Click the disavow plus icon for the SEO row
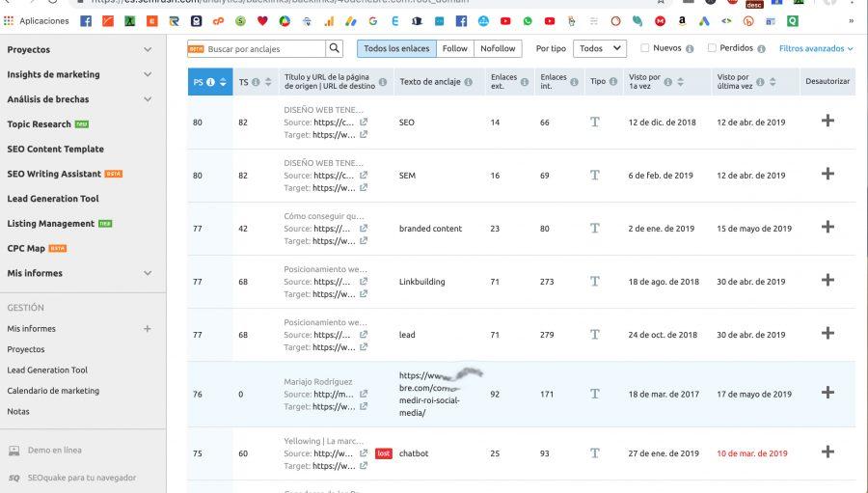 pyautogui.click(x=827, y=121)
